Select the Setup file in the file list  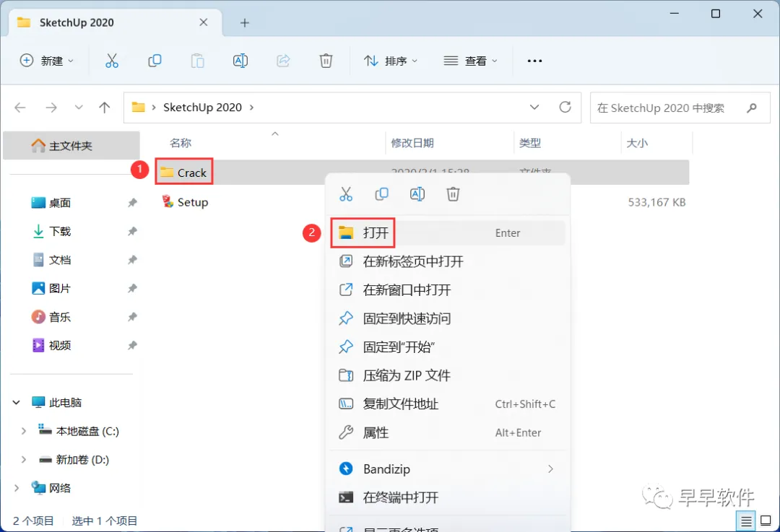pyautogui.click(x=185, y=202)
